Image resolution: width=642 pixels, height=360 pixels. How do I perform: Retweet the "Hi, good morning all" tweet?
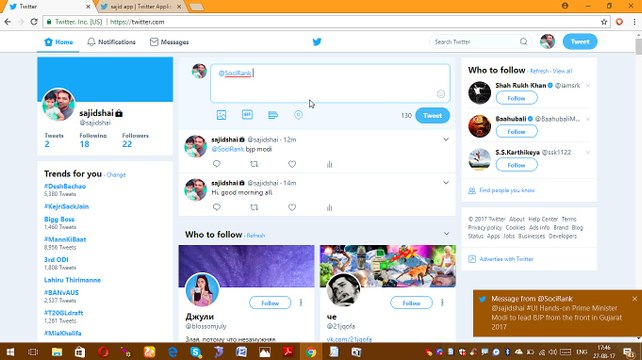[x=254, y=207]
